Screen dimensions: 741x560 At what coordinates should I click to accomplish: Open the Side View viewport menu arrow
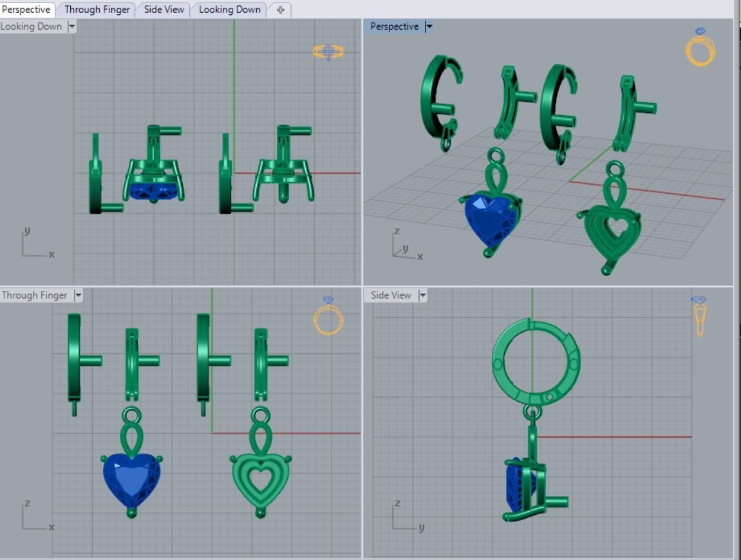(422, 295)
